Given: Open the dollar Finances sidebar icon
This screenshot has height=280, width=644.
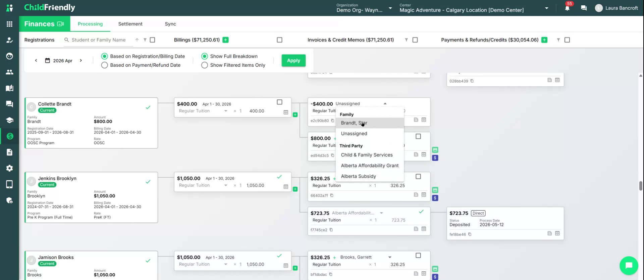Looking at the screenshot, I should (x=9, y=136).
